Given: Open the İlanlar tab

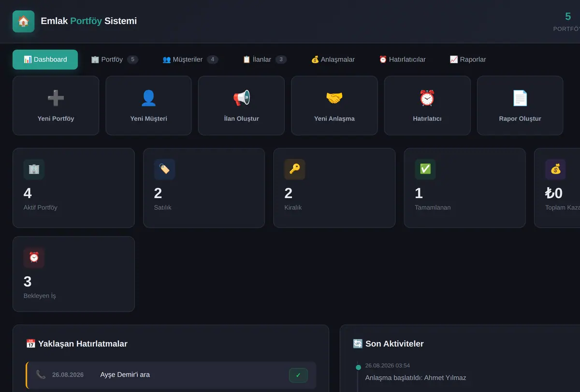Looking at the screenshot, I should coord(264,59).
